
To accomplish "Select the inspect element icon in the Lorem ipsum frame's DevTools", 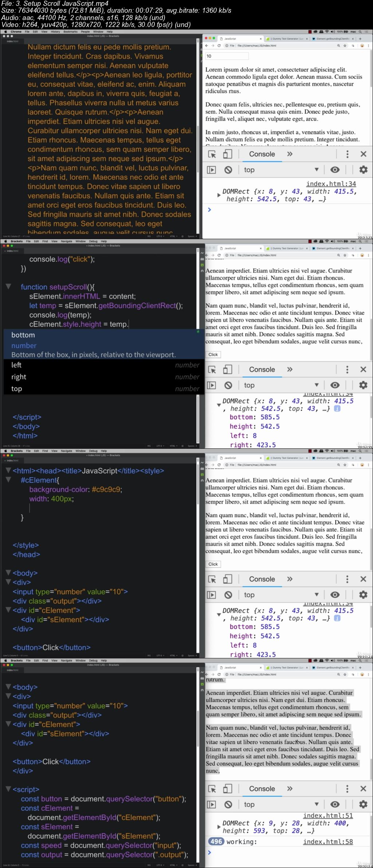I will [x=212, y=154].
